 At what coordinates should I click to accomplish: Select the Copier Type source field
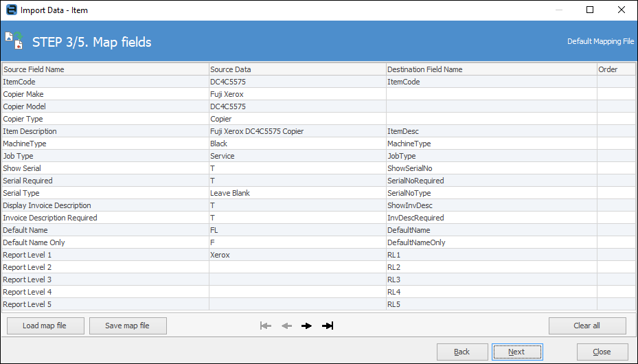pyautogui.click(x=105, y=119)
